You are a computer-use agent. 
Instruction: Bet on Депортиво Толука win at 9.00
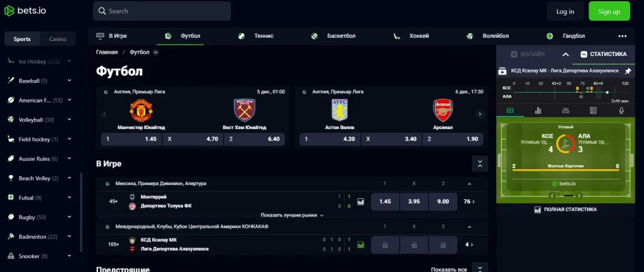click(x=443, y=201)
